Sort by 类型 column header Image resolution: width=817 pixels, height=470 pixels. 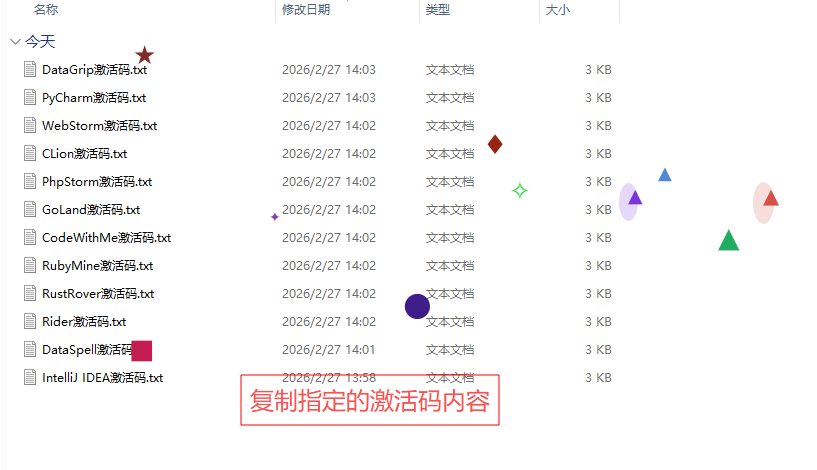438,10
